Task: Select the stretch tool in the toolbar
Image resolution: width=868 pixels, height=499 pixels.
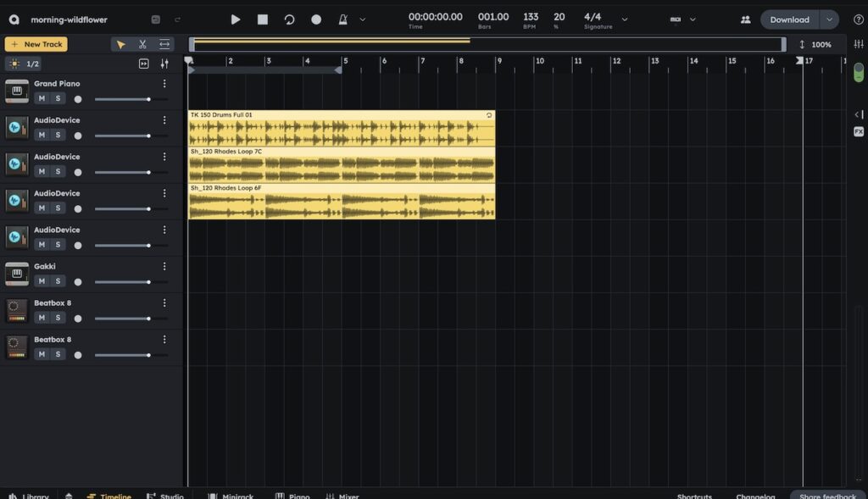Action: [x=164, y=44]
